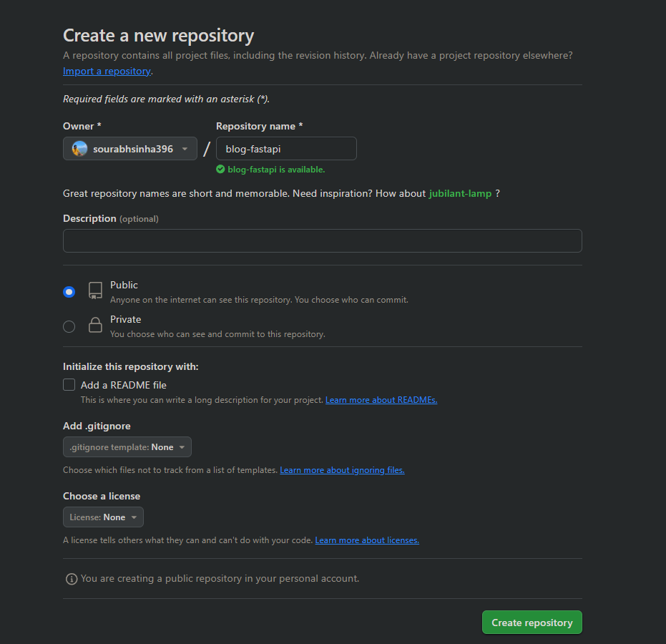Click the owner avatar image
The image size is (666, 644).
point(79,149)
